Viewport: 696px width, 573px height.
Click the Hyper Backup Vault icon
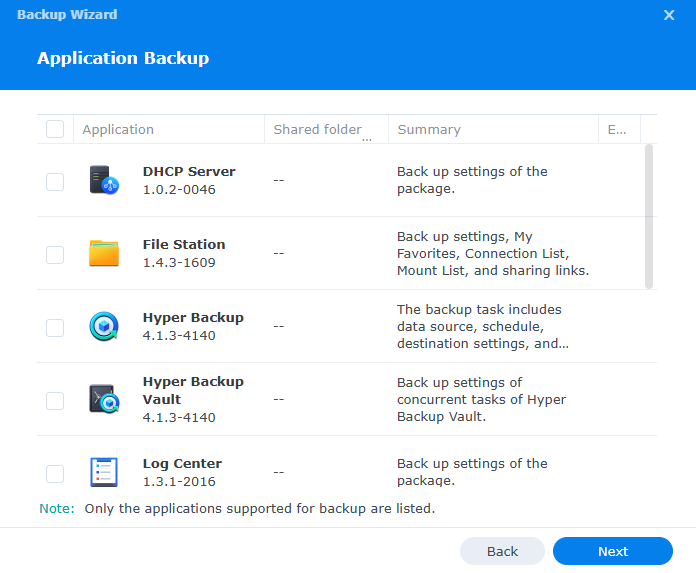click(104, 399)
